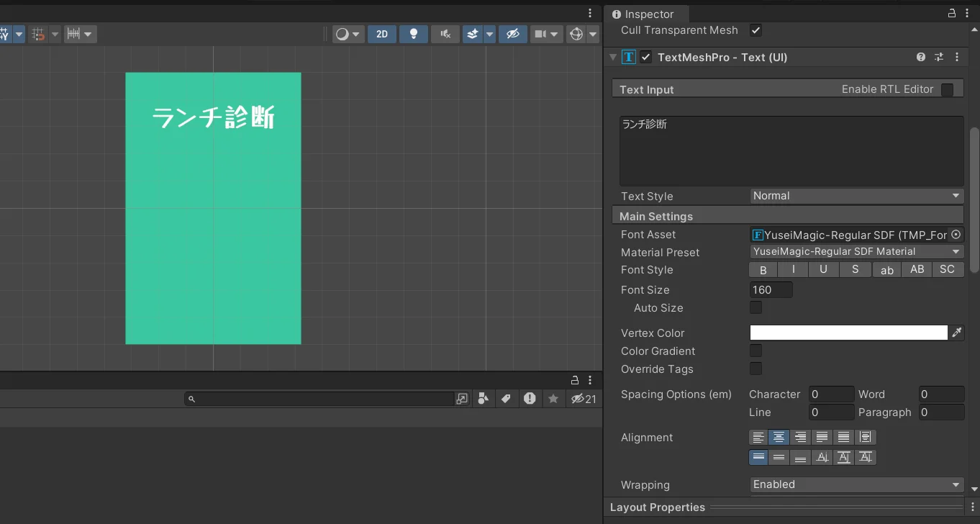Open the Text Style dropdown

(856, 196)
